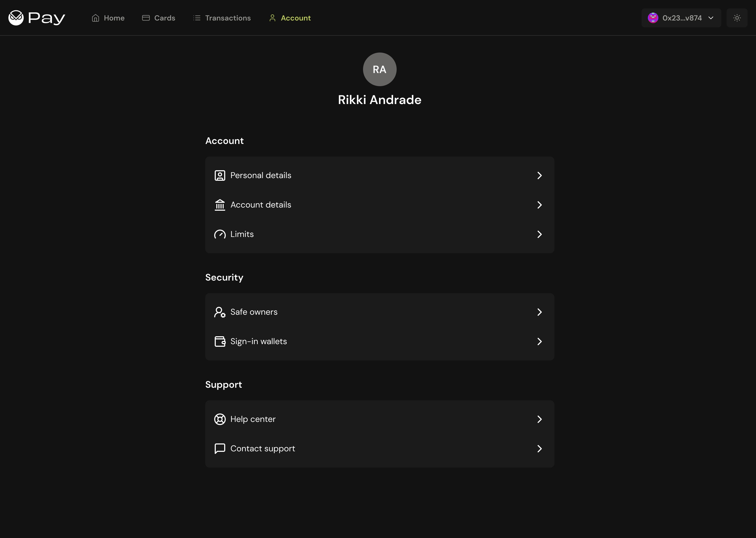
Task: Open the Account details row
Action: coord(379,205)
